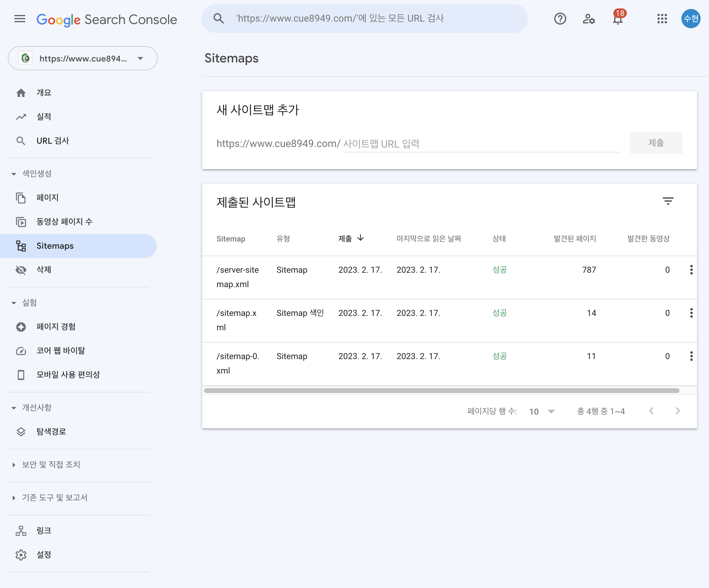Open the 코어 웹 바이탈 report
The height and width of the screenshot is (588, 709).
coord(61,350)
